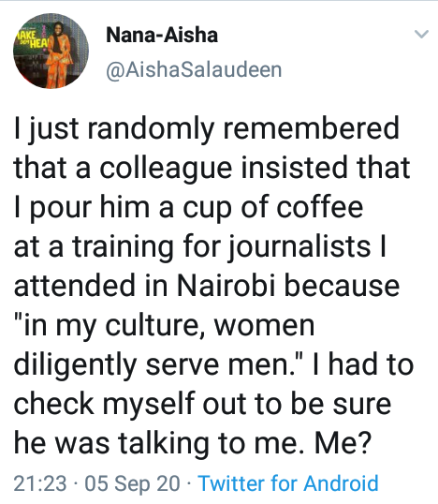Open the @AishaSalaudeen handle profile
The image size is (438, 504).
[194, 69]
